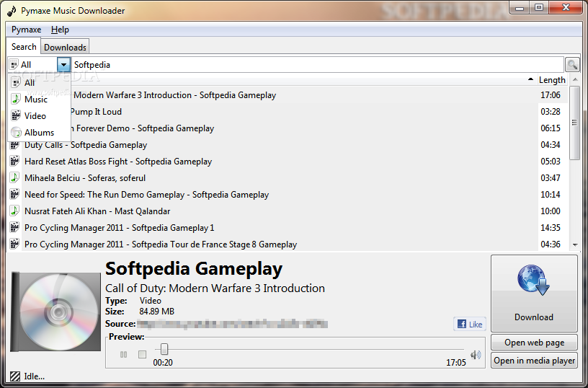The width and height of the screenshot is (588, 388).
Task: Click the results list scrollbar thumb
Action: click(574, 123)
